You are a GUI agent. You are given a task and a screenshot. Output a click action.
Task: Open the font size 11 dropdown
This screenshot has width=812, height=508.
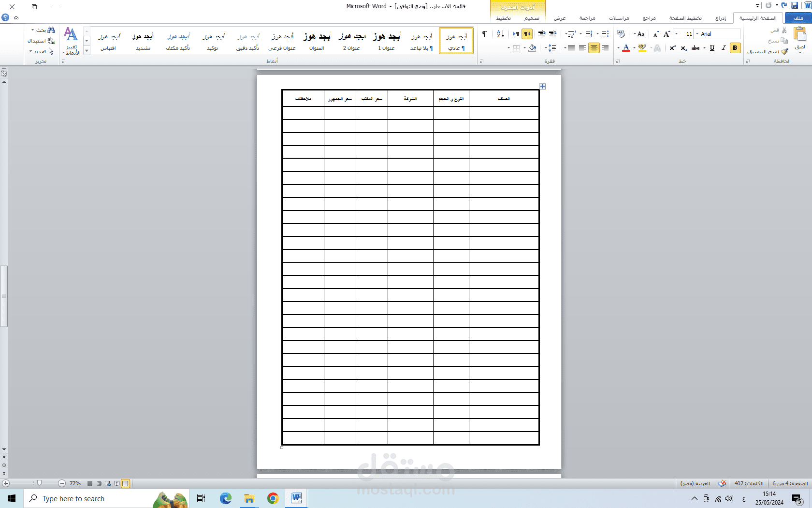676,34
